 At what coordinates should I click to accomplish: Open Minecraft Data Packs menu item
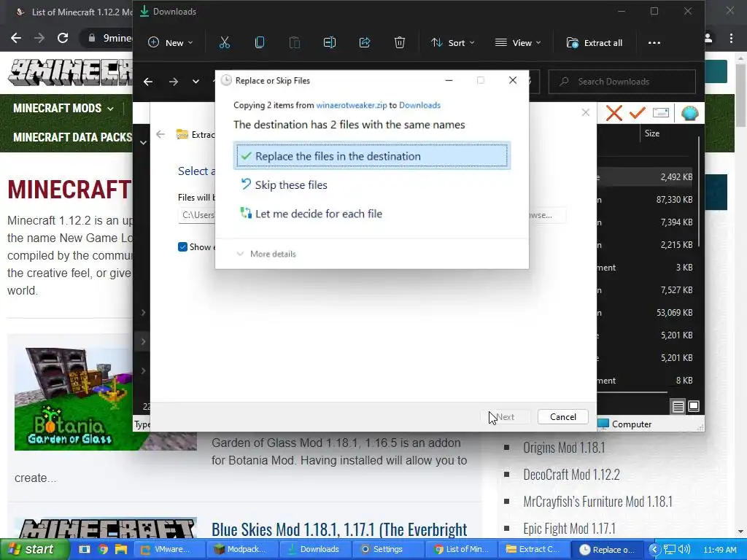(x=72, y=137)
